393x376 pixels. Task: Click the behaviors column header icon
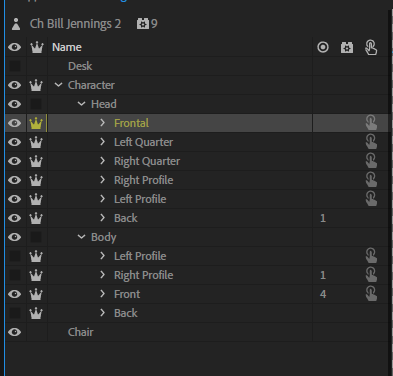tap(347, 47)
